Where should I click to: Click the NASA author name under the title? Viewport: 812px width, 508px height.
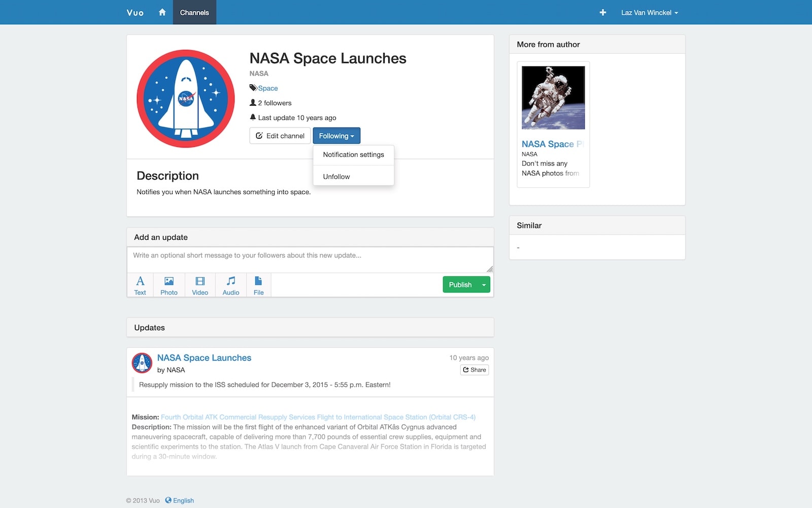(259, 74)
